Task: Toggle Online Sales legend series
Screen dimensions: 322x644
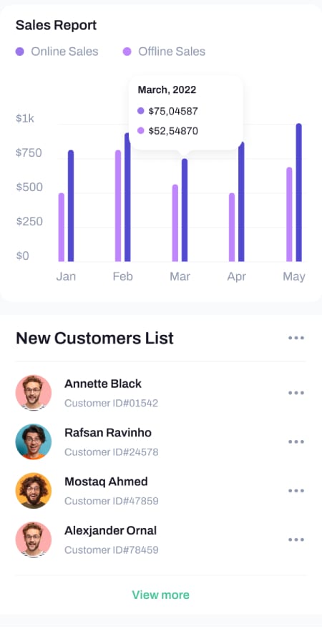Action: pyautogui.click(x=57, y=52)
